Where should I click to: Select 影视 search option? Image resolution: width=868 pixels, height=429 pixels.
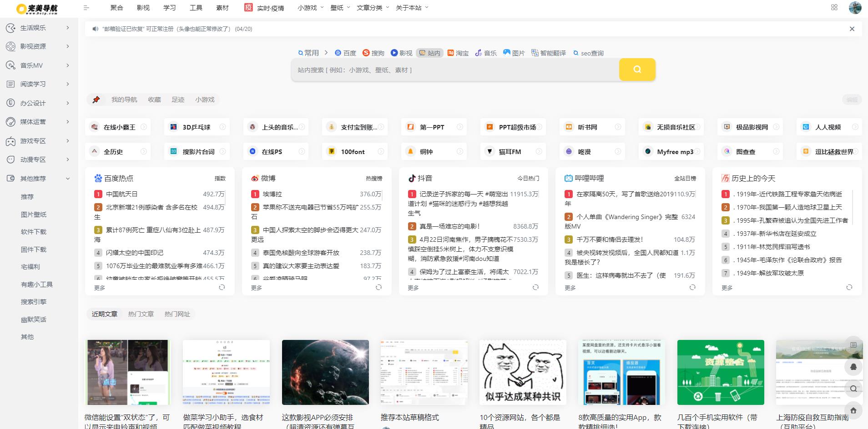coord(402,53)
